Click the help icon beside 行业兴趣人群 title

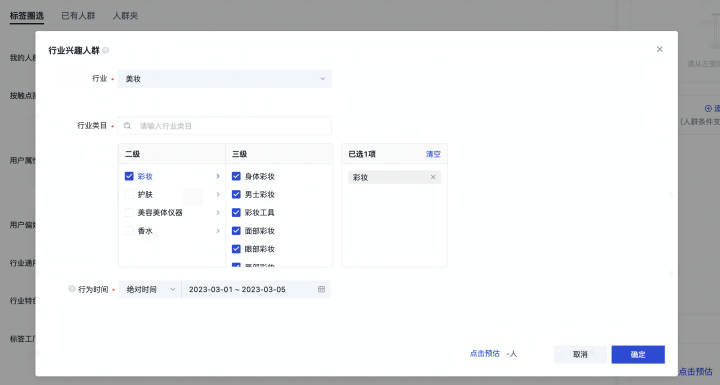tap(106, 50)
